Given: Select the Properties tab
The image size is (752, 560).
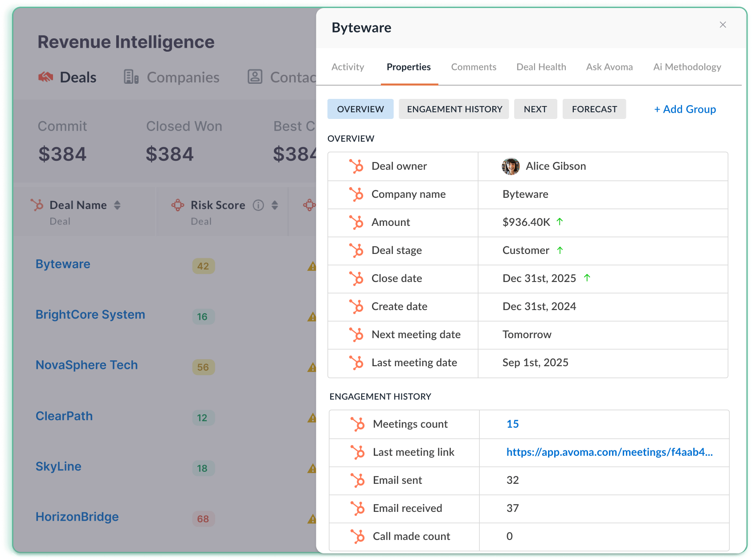Looking at the screenshot, I should coord(409,67).
